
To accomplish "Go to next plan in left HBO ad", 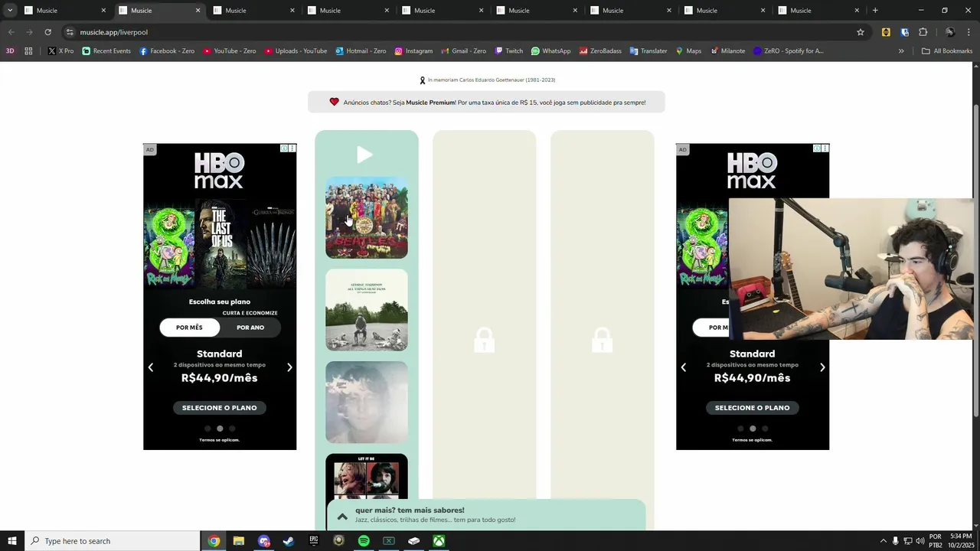I will pos(289,367).
